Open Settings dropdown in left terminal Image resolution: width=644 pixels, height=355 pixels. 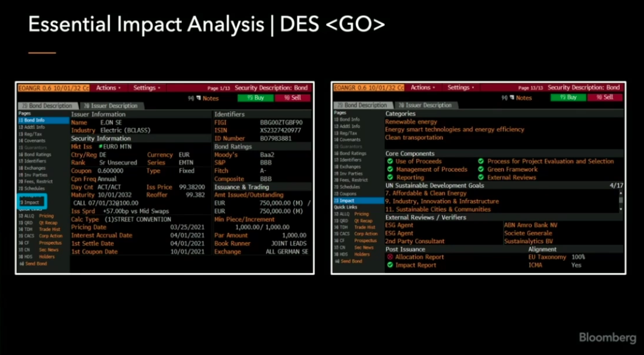(147, 88)
